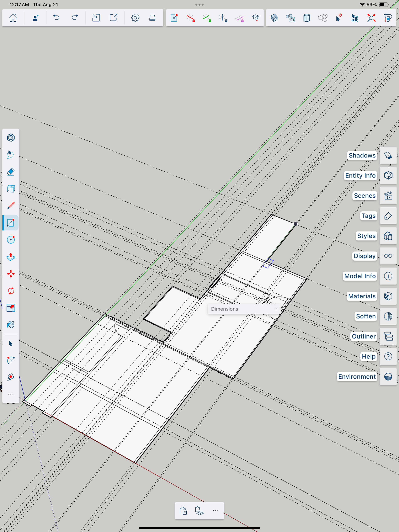This screenshot has height=532, width=399.
Task: Open the Entity Info panel
Action: click(x=388, y=176)
